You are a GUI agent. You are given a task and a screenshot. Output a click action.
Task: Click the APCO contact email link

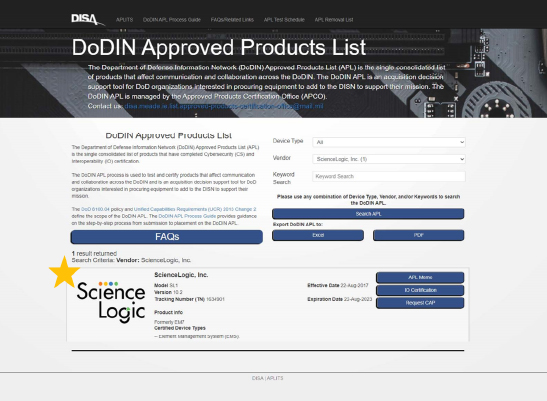(224, 106)
